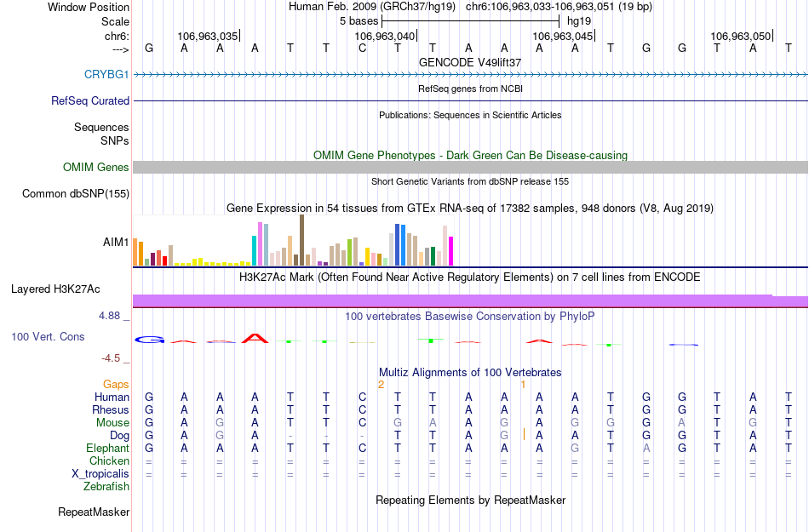Click the tallest brown bar in AIM1 chart
This screenshot has height=532, width=809.
pos(301,240)
